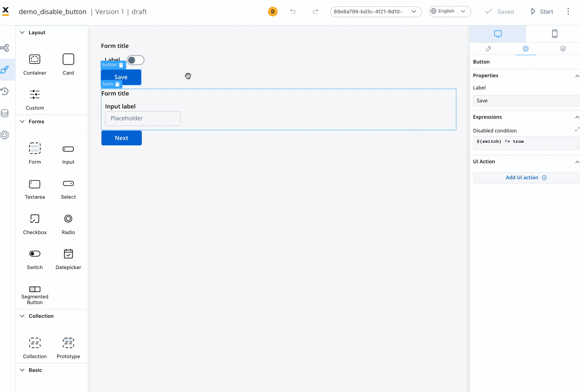Pick the Checkbox component icon
This screenshot has height=392, width=581.
tap(35, 219)
